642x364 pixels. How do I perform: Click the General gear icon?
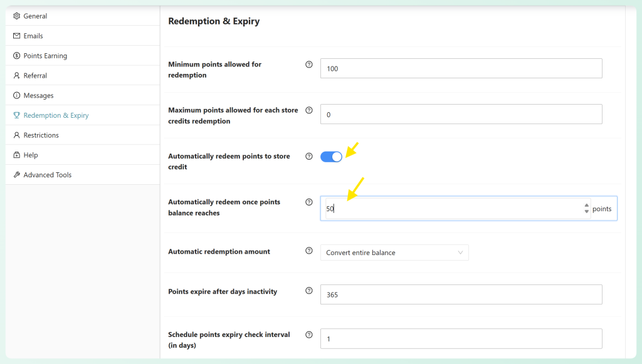(16, 16)
